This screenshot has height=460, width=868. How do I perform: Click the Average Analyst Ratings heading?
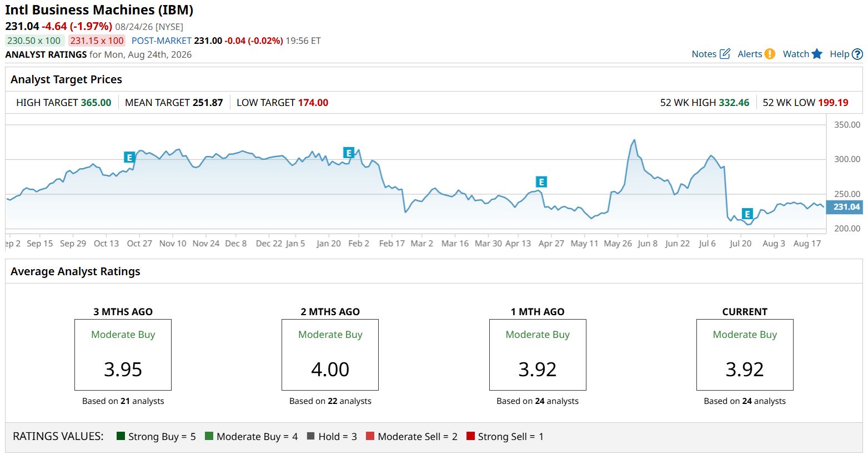click(76, 271)
